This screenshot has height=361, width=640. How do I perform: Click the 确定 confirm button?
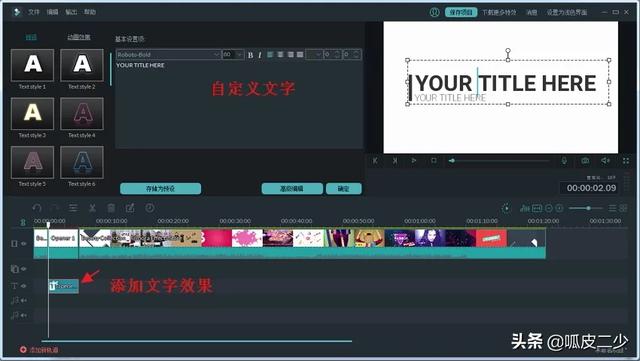[344, 189]
